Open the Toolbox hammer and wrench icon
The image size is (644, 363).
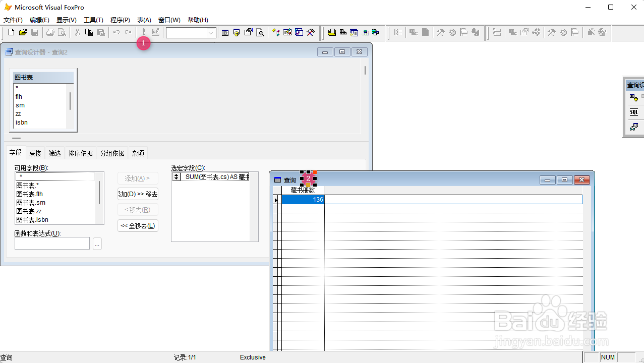(310, 32)
